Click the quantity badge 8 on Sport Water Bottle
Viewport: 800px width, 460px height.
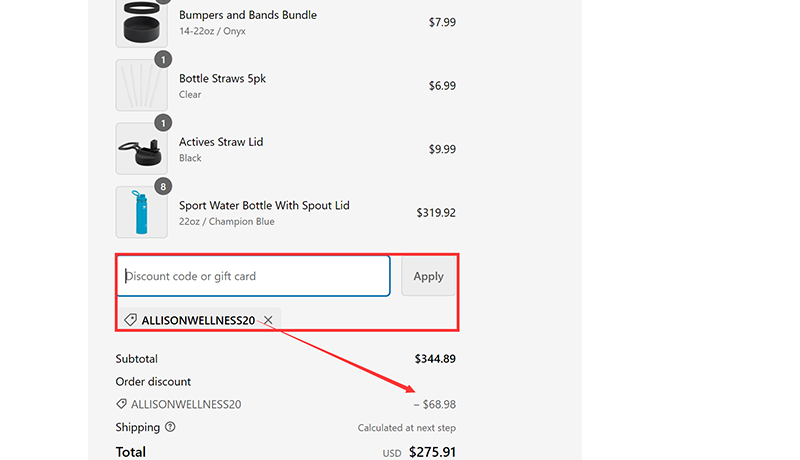point(164,186)
